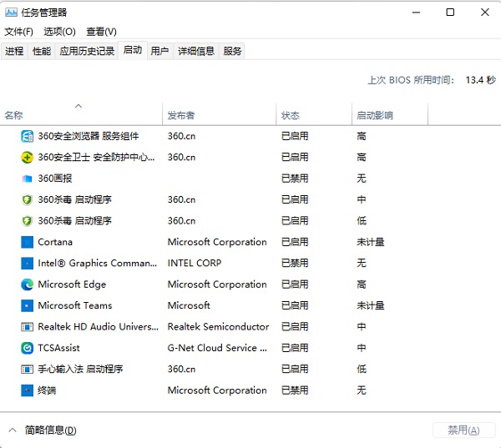Select the Microsoft Teams icon
This screenshot has width=501, height=448.
27,305
